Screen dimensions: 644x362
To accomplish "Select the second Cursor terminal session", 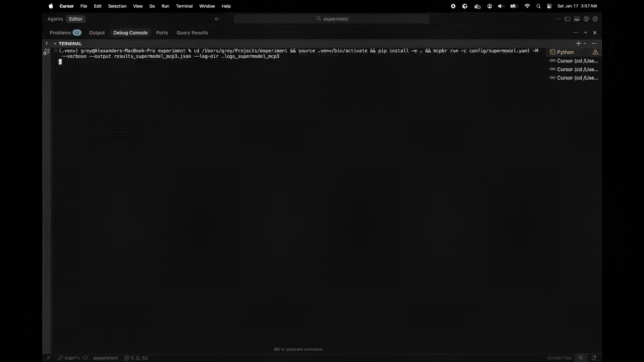I will pyautogui.click(x=574, y=69).
